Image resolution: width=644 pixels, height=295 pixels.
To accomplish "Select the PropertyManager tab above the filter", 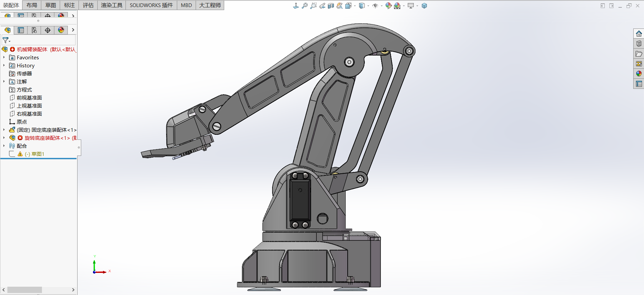I will pyautogui.click(x=21, y=30).
